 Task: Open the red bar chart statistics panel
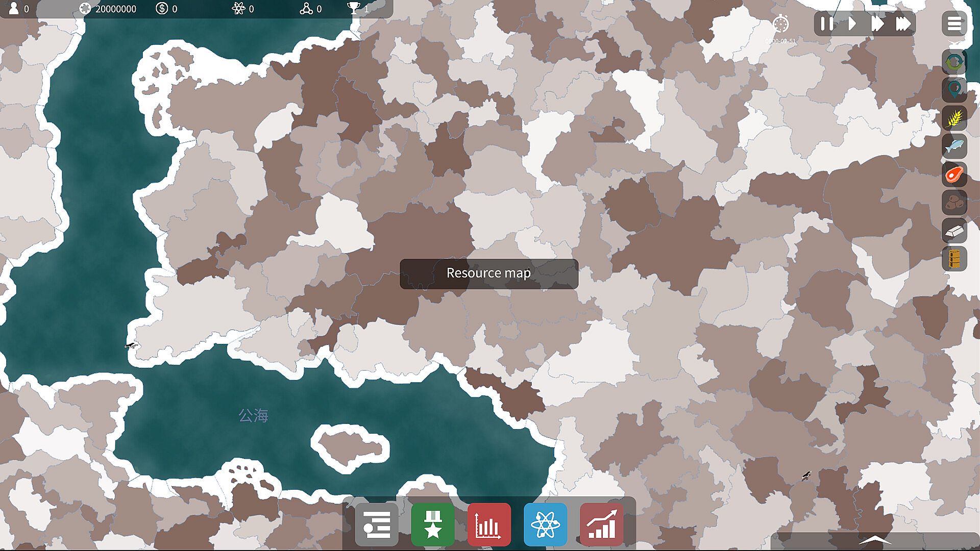click(489, 524)
